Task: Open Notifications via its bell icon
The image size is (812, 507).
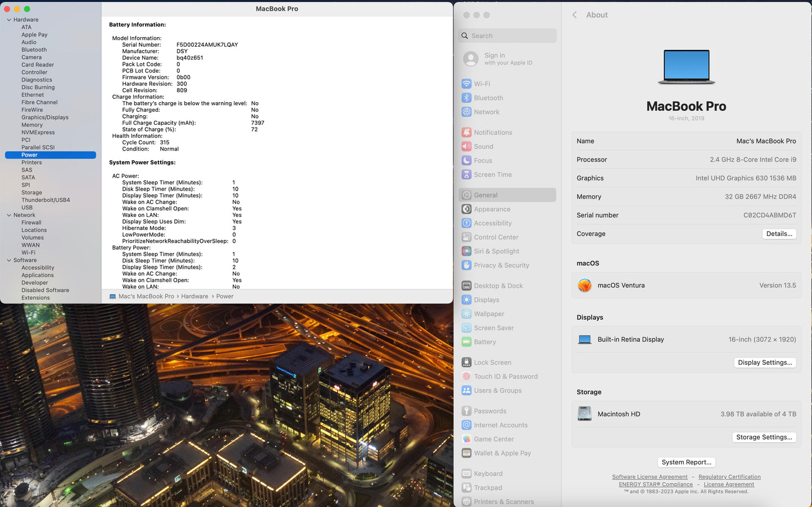Action: (x=466, y=133)
